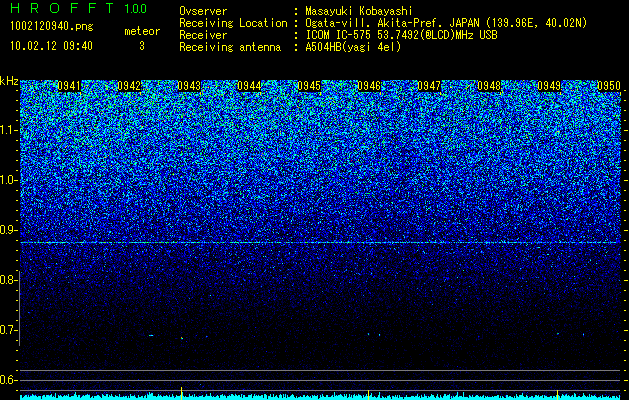Click the 0944 time marker
Image resolution: width=629 pixels, height=400 pixels.
[249, 86]
